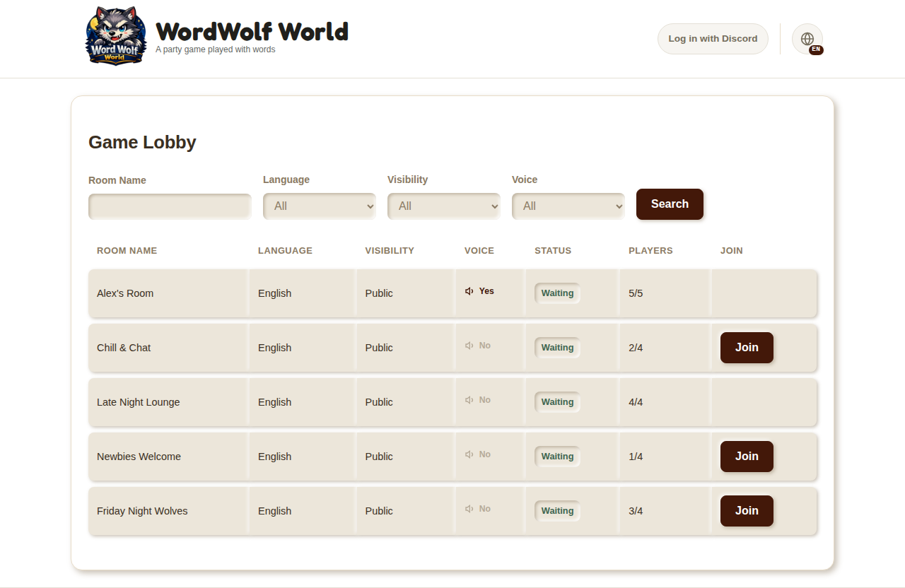Open the Visibility filter dropdown
905x588 pixels.
pyautogui.click(x=444, y=206)
